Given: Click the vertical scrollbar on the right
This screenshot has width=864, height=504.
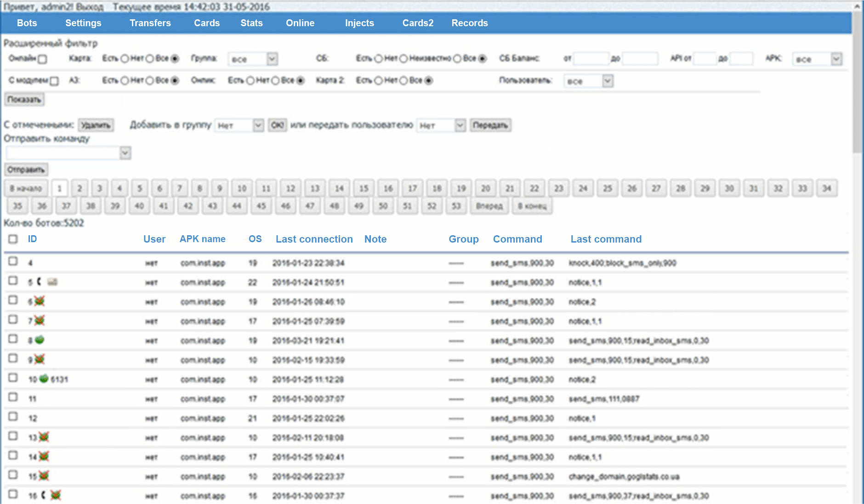Looking at the screenshot, I should (857, 83).
